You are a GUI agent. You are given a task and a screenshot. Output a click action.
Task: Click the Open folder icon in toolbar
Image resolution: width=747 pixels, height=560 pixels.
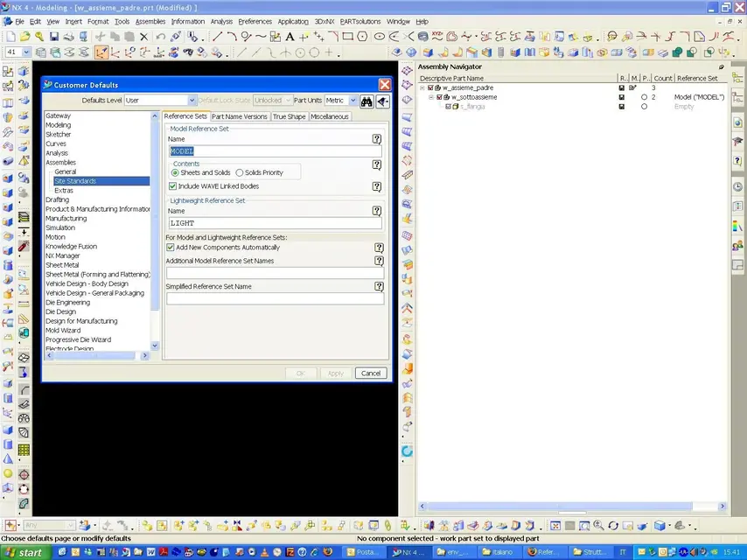pyautogui.click(x=25, y=37)
